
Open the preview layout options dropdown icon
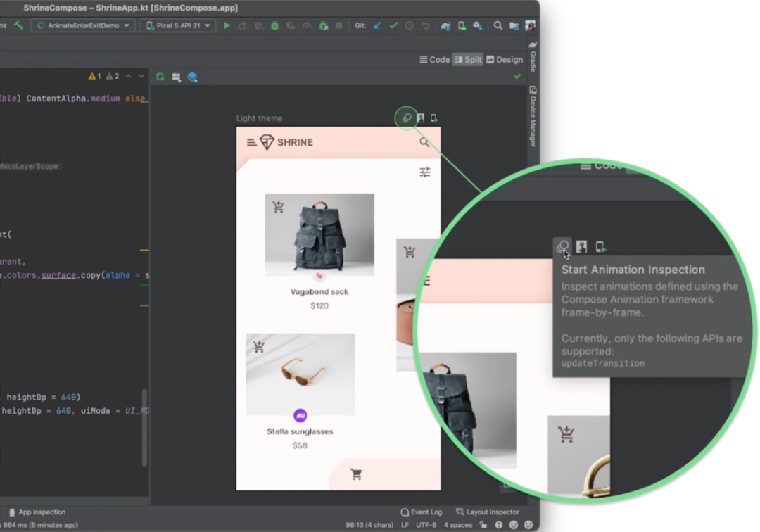[177, 77]
